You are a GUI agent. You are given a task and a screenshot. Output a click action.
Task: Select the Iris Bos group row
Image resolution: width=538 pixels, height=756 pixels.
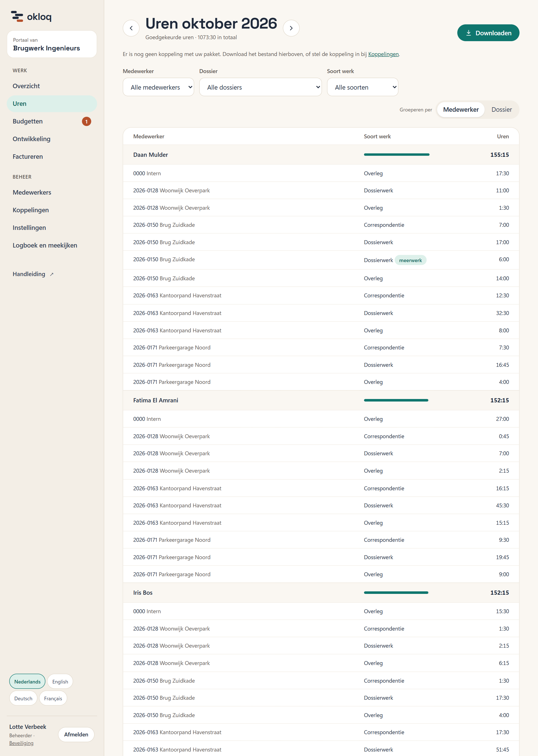click(321, 592)
